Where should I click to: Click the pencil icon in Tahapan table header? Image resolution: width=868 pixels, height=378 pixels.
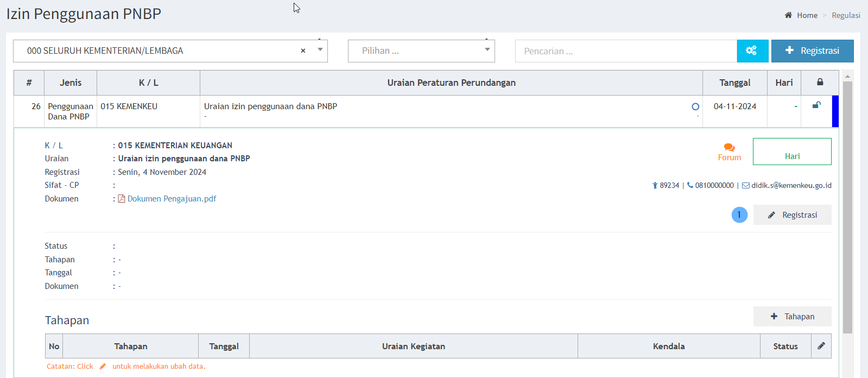click(x=821, y=346)
